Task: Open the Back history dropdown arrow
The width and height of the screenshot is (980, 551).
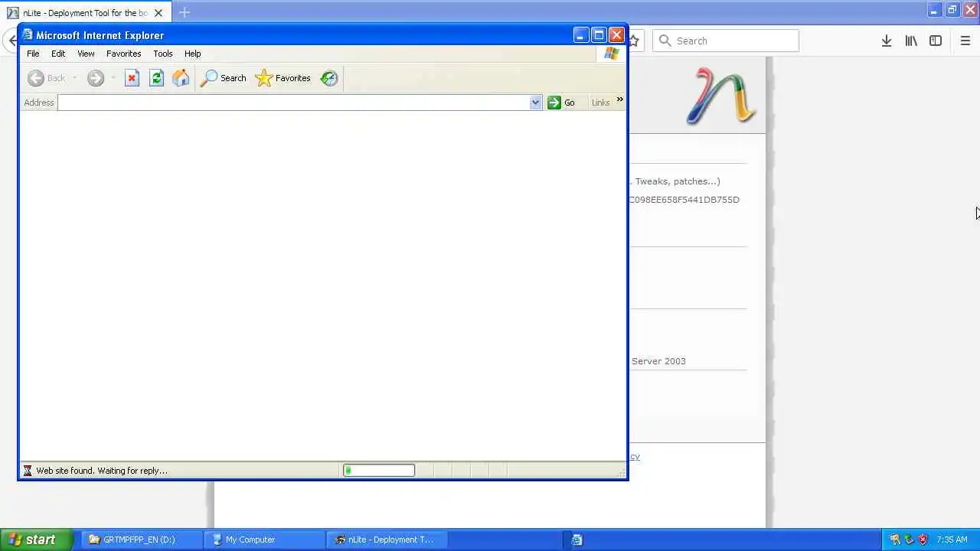Action: pyautogui.click(x=74, y=78)
